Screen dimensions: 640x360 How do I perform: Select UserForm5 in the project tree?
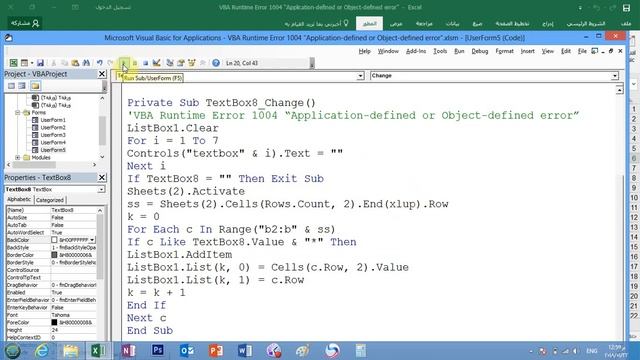53,150
